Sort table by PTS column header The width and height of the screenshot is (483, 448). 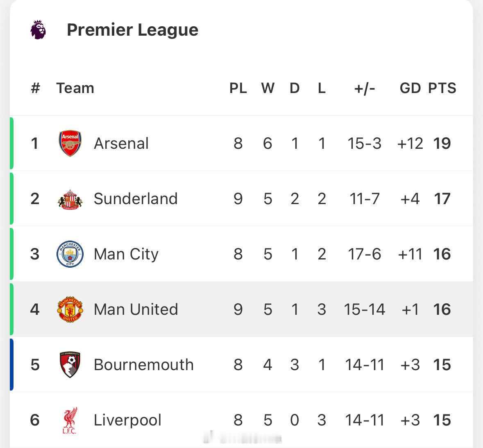pyautogui.click(x=442, y=88)
